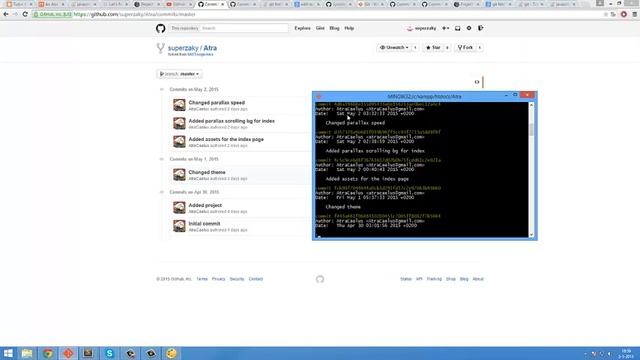Click the 'Commits on May 1, 2015' heading
Viewport: 640px width, 360px height.
pos(194,159)
